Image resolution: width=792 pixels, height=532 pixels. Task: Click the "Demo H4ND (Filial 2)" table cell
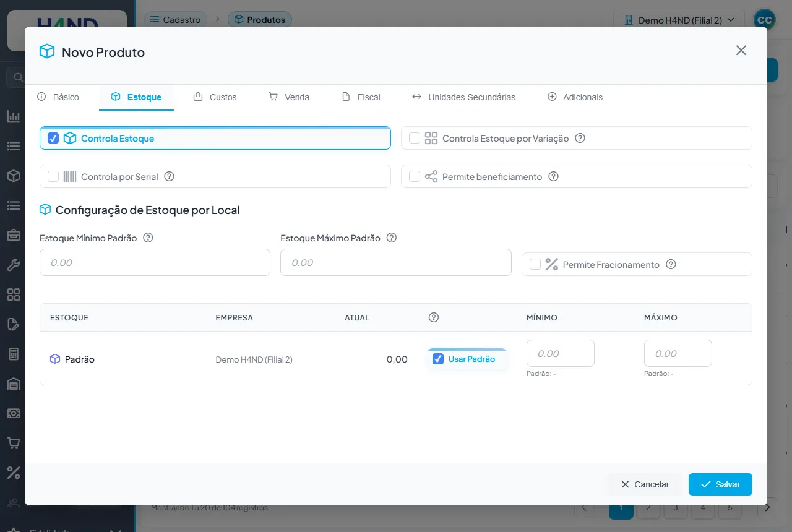254,359
